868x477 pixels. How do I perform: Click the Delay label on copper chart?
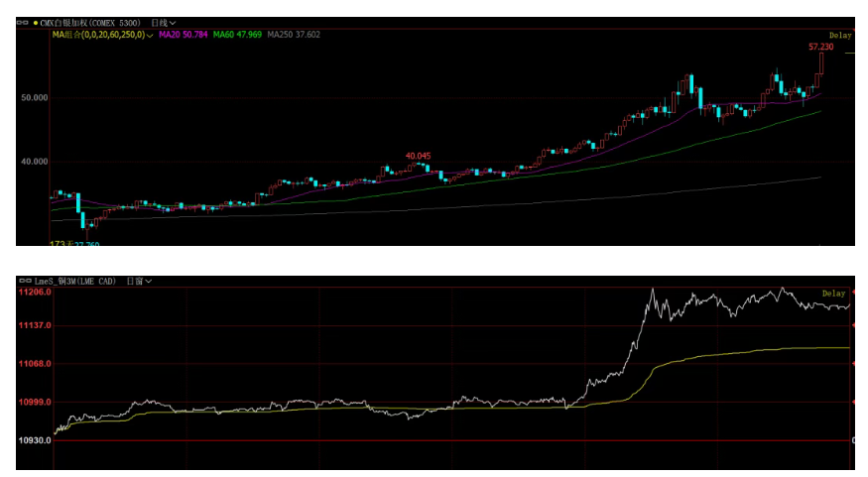pos(834,294)
